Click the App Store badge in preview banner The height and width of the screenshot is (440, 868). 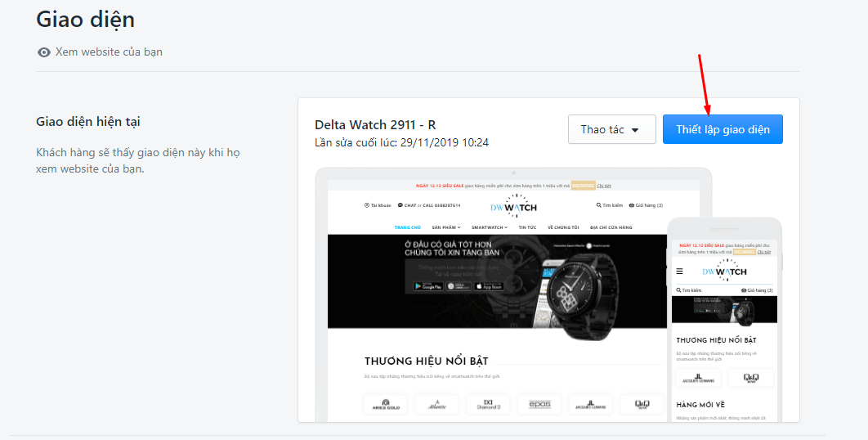point(489,286)
